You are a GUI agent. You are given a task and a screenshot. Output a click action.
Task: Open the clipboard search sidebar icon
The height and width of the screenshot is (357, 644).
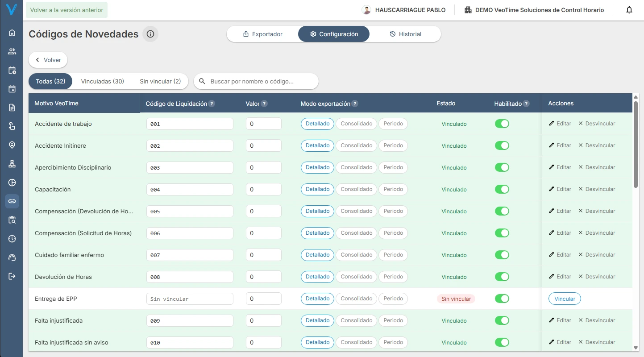click(x=12, y=220)
